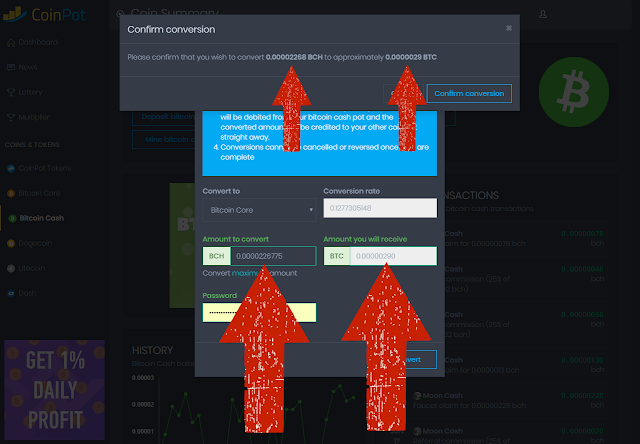Click the 0.00000078 transaction amount
The width and height of the screenshot is (640, 444).
[582, 234]
